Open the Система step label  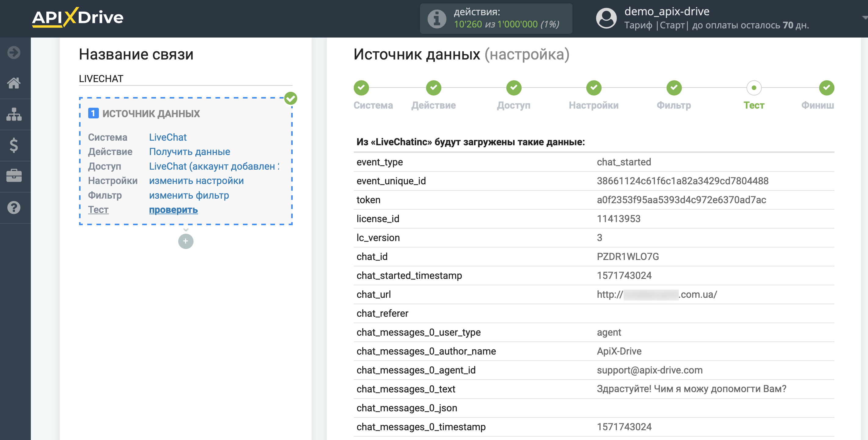(x=373, y=106)
